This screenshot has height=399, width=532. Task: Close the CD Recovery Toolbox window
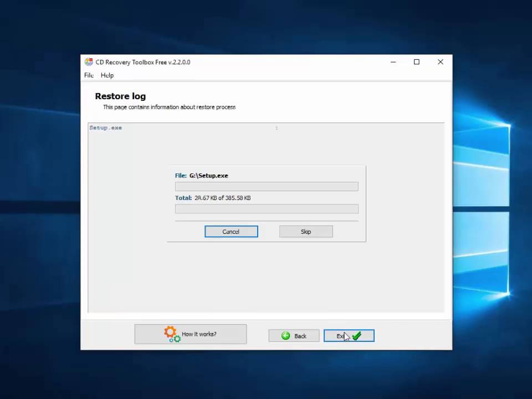(x=441, y=62)
